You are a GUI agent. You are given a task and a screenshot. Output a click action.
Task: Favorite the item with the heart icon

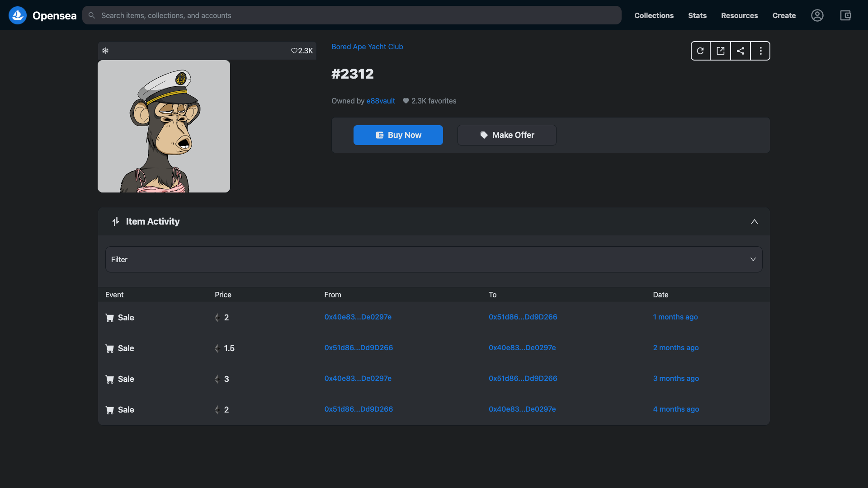tap(294, 51)
